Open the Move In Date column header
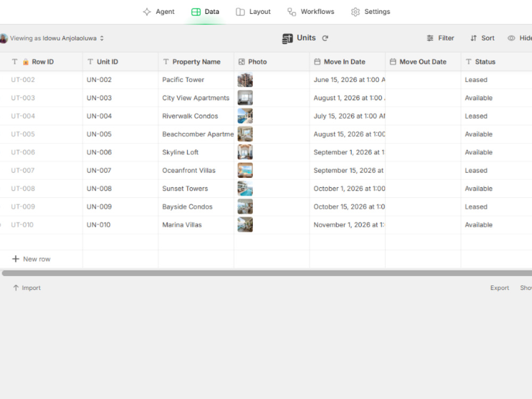The height and width of the screenshot is (399, 532). coord(347,62)
